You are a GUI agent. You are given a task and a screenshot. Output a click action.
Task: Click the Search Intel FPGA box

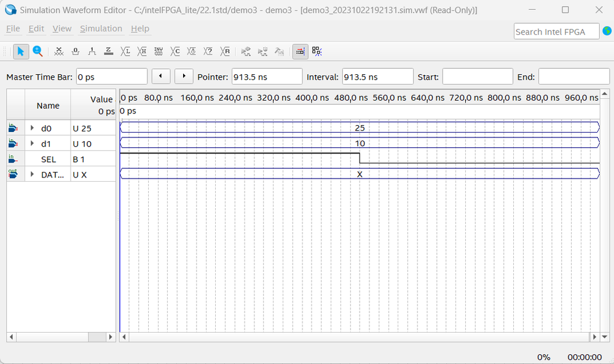(556, 32)
